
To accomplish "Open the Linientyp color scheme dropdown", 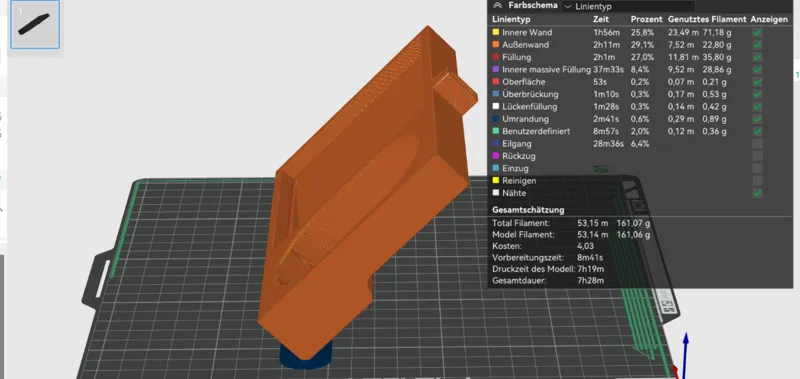I will point(628,7).
